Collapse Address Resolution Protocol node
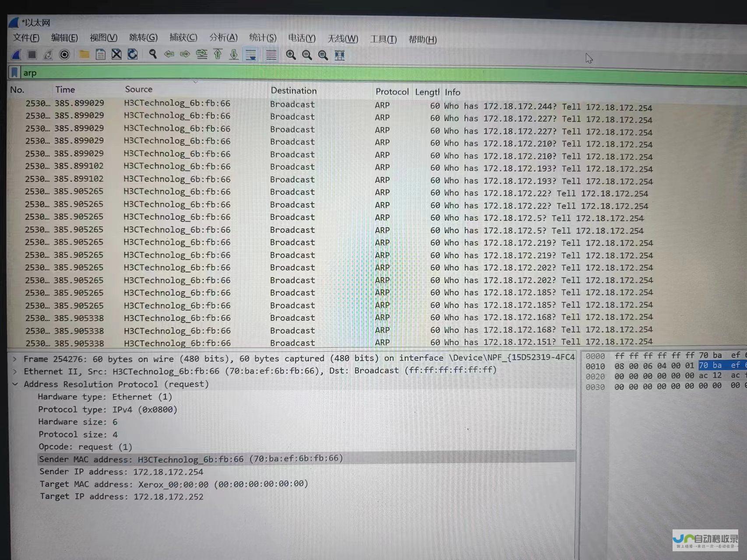The width and height of the screenshot is (747, 560). pos(15,384)
